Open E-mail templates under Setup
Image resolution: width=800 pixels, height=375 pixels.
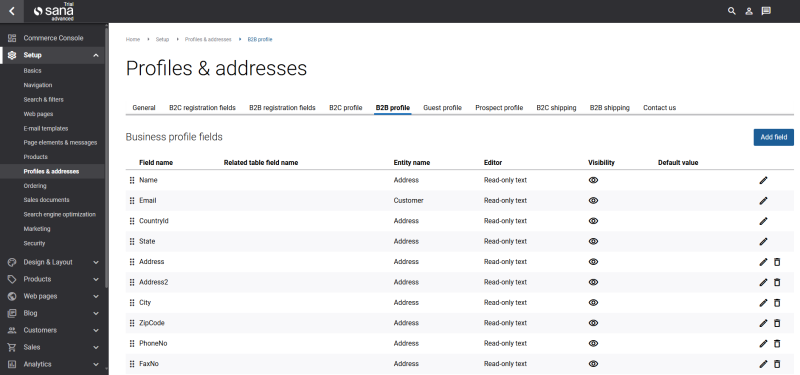point(45,129)
